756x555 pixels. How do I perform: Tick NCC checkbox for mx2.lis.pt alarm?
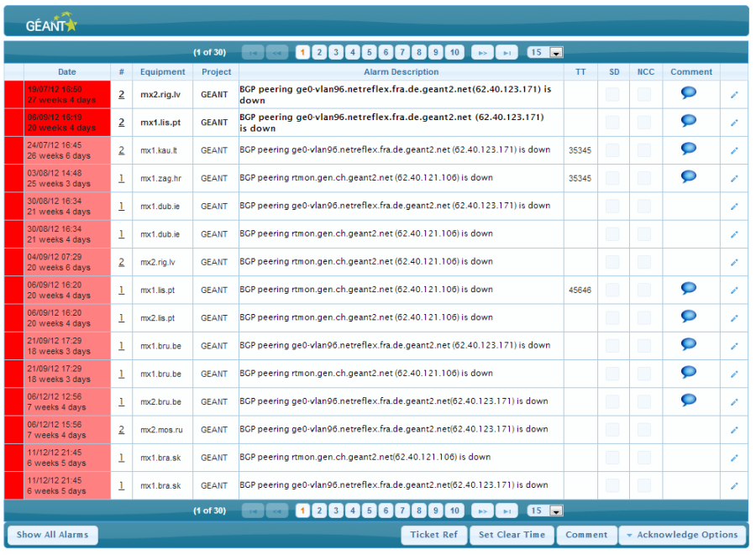click(x=644, y=318)
